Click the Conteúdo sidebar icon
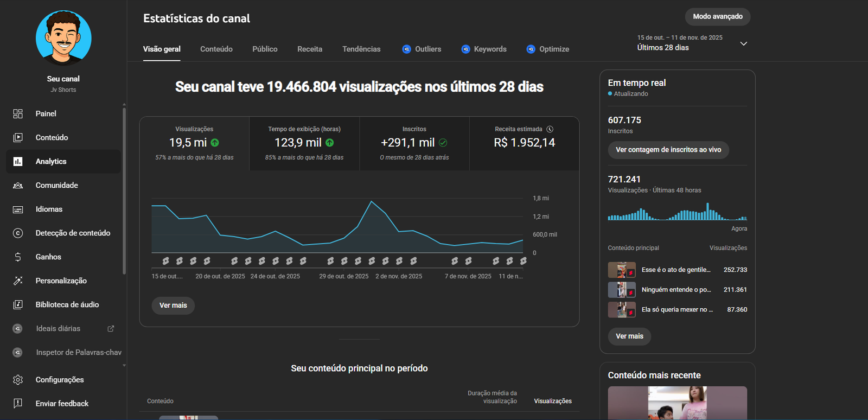This screenshot has width=868, height=420. 18,137
